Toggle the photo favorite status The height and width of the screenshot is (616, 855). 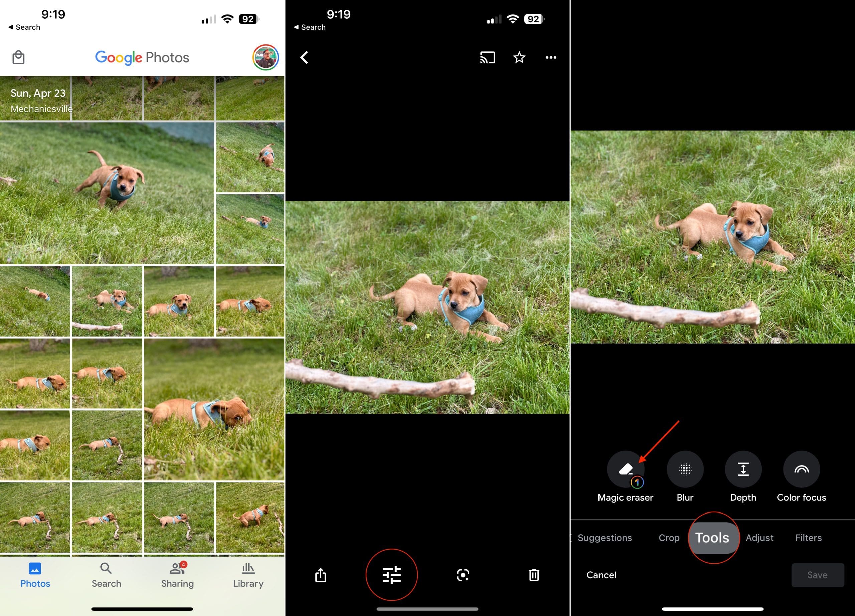tap(520, 58)
